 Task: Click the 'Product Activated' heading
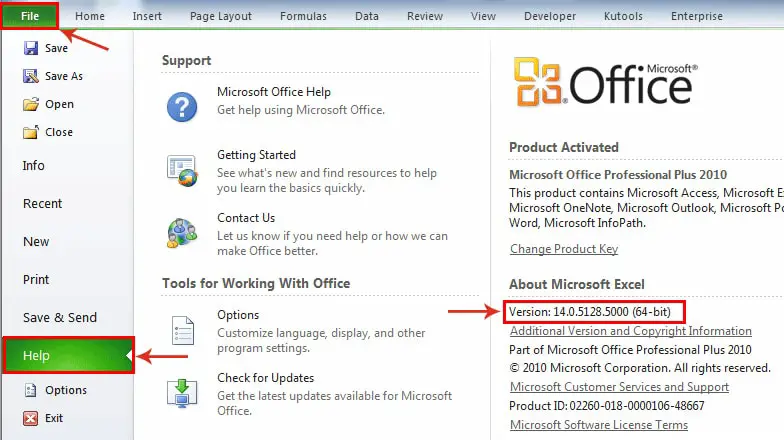pyautogui.click(x=564, y=148)
